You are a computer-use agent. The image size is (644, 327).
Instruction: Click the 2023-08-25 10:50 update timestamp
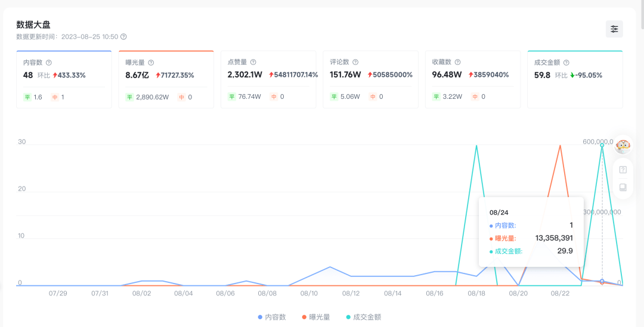[x=89, y=36]
